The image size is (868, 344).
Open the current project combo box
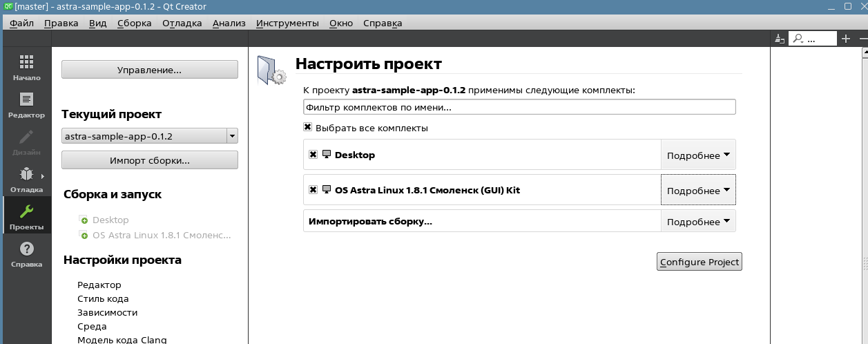pyautogui.click(x=149, y=136)
